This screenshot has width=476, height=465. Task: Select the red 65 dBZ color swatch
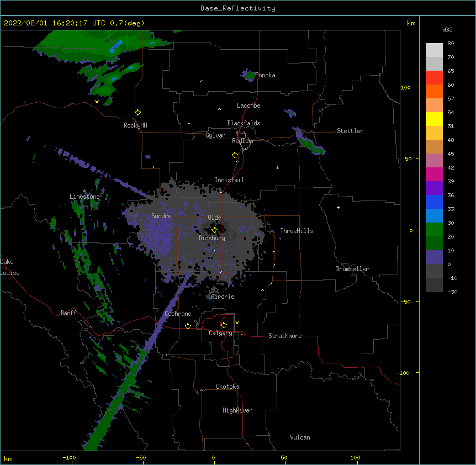tap(434, 77)
